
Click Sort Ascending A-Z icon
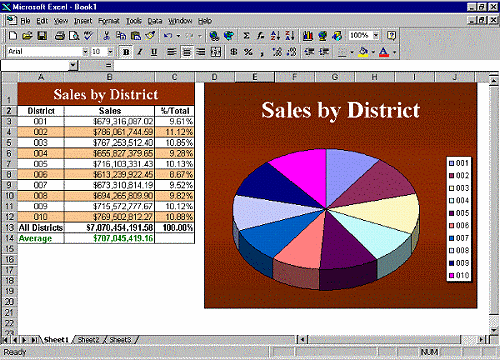(x=275, y=36)
